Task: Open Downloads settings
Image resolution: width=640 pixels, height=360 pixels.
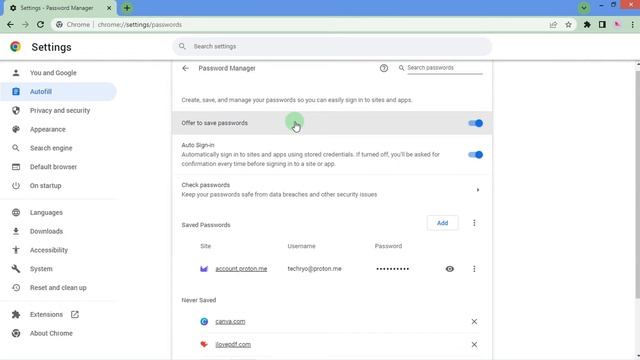Action: [x=46, y=231]
